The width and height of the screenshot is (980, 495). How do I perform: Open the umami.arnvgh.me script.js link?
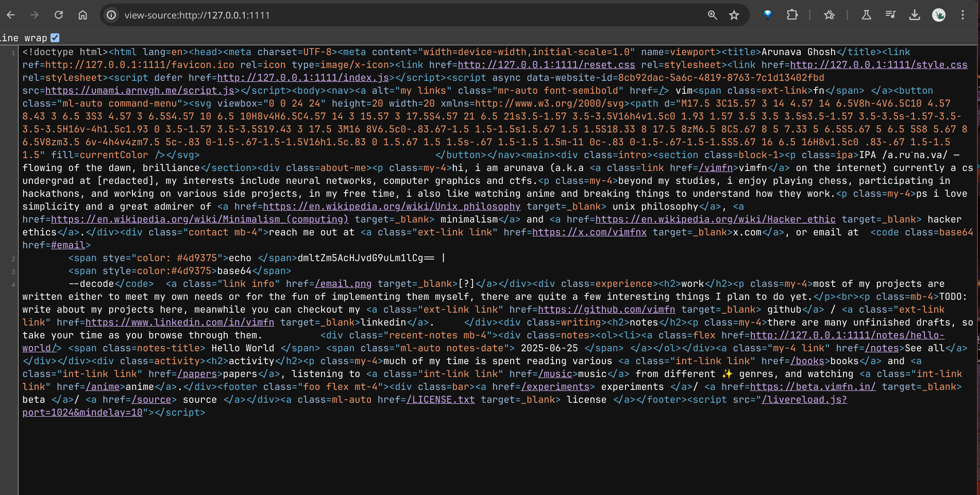tap(140, 91)
